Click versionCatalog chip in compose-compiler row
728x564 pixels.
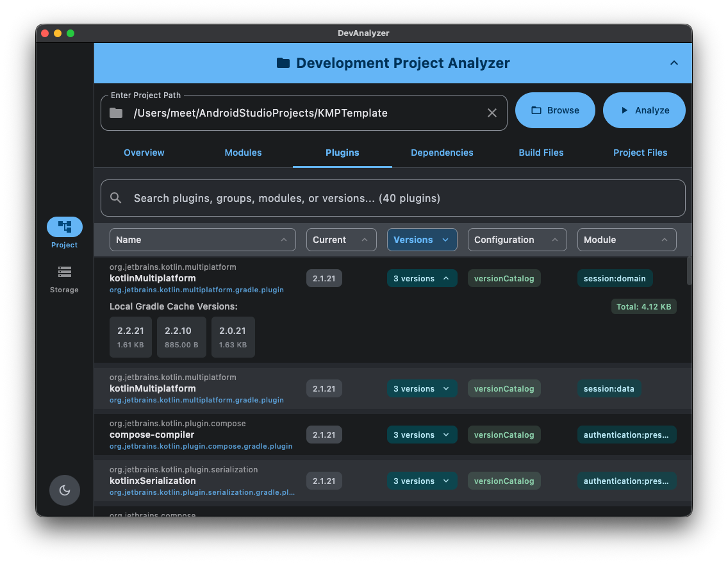pos(504,435)
